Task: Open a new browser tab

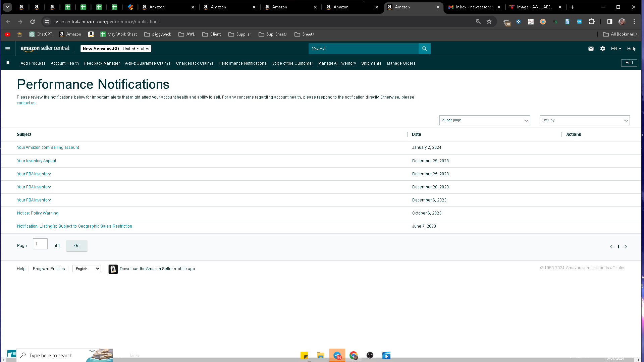Action: [572, 7]
